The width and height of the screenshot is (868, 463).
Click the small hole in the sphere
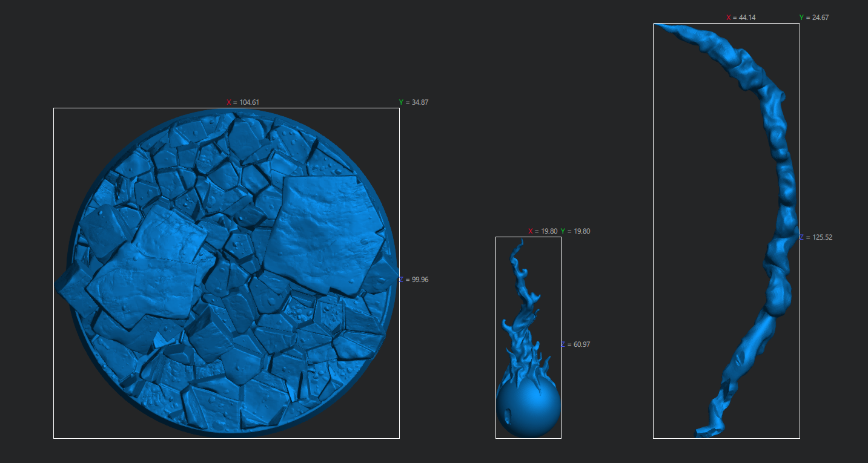508,416
